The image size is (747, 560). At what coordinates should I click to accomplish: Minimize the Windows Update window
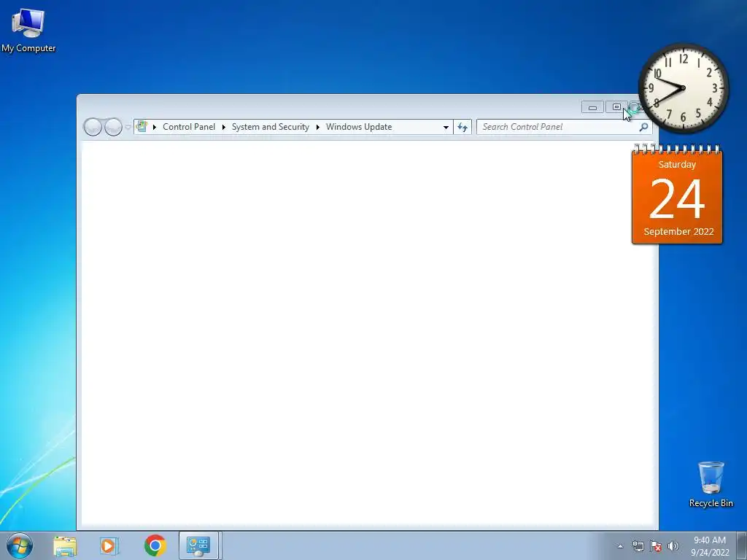coord(592,107)
